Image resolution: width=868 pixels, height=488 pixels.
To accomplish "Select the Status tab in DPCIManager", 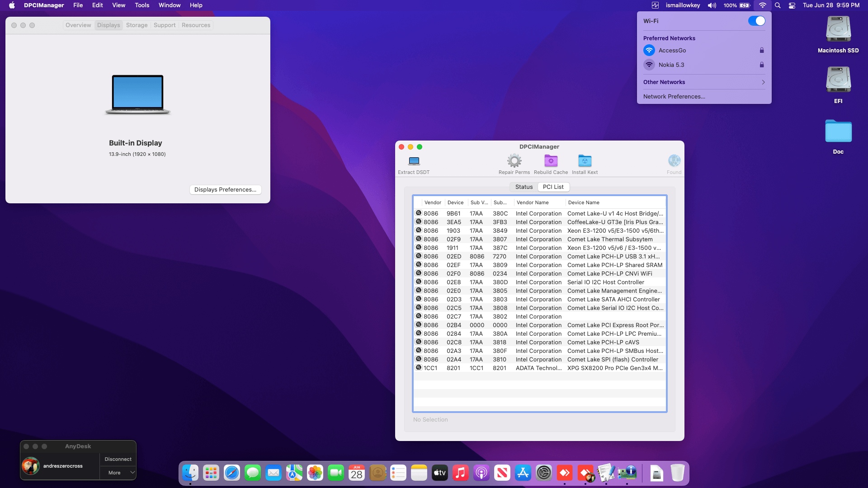I will (x=524, y=187).
